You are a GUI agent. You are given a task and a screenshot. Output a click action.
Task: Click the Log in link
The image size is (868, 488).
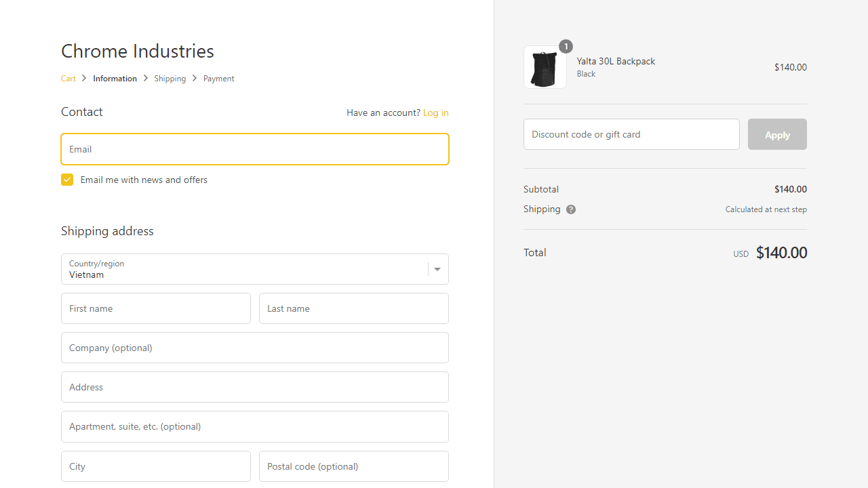(435, 113)
